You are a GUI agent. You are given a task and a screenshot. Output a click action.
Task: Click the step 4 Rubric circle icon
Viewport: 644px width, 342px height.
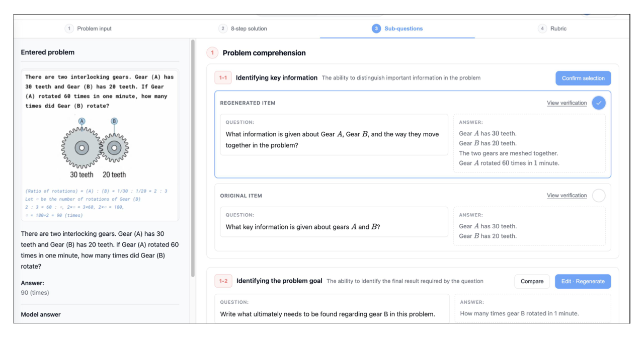tap(542, 29)
